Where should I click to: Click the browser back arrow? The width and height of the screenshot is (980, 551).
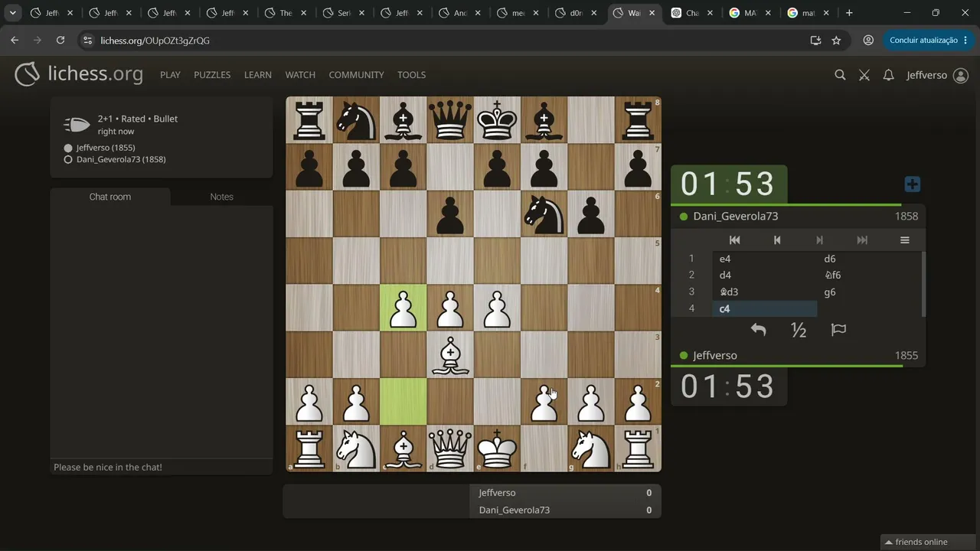[x=15, y=41]
